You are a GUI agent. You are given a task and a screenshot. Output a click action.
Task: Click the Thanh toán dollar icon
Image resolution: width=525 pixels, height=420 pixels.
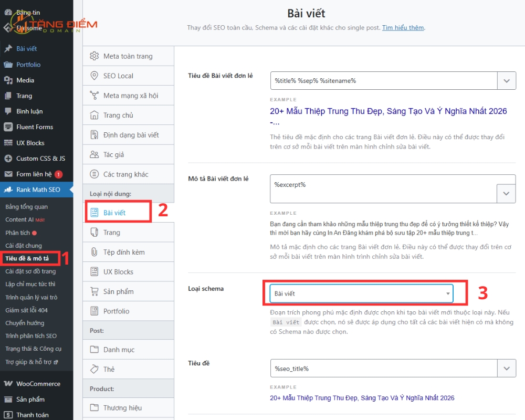8,415
